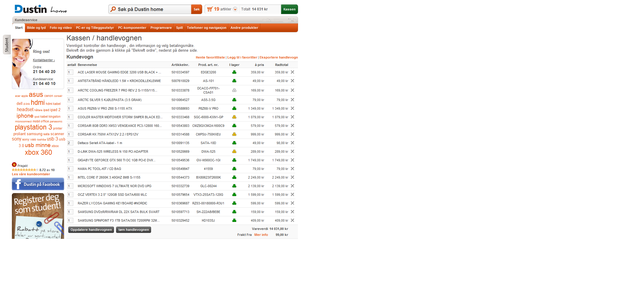
Task: Remove Samsung DVD±R/RW drive row
Action: tap(292, 212)
